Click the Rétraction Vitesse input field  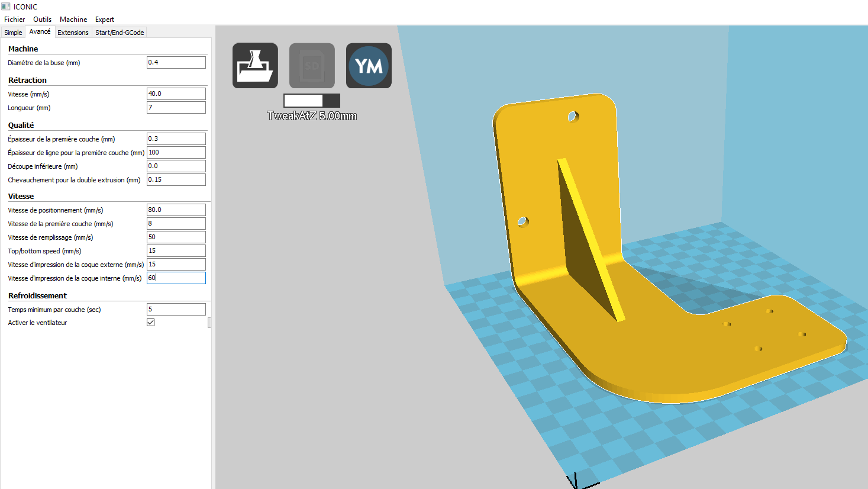(x=176, y=94)
